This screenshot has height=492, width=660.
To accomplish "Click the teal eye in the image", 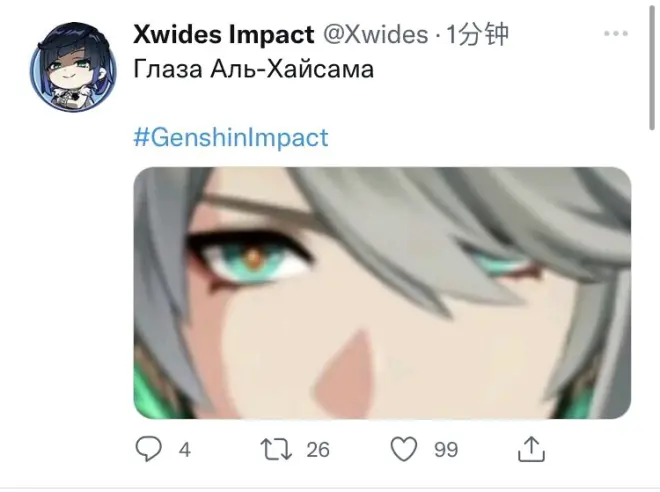I will point(253,261).
